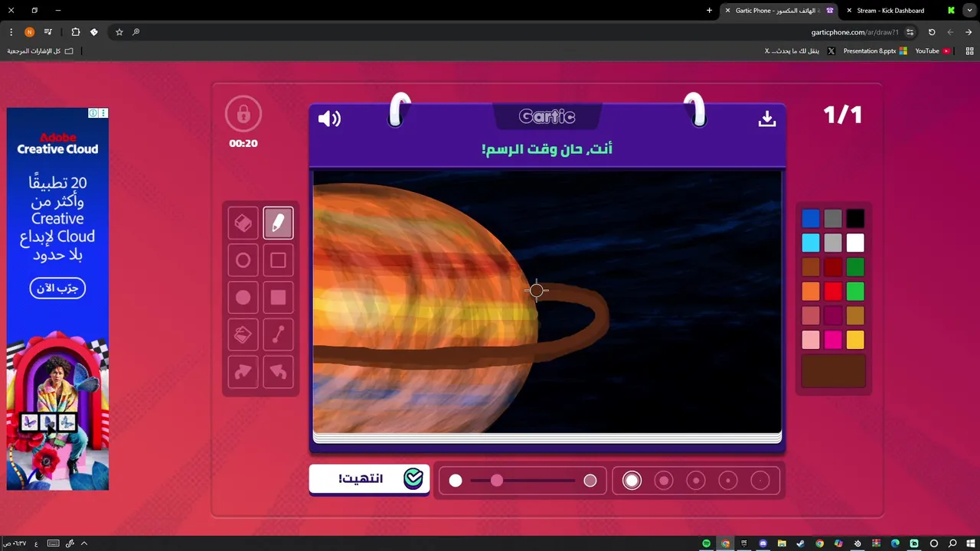980x551 pixels.
Task: Open Steam from the taskbar
Action: click(801, 543)
